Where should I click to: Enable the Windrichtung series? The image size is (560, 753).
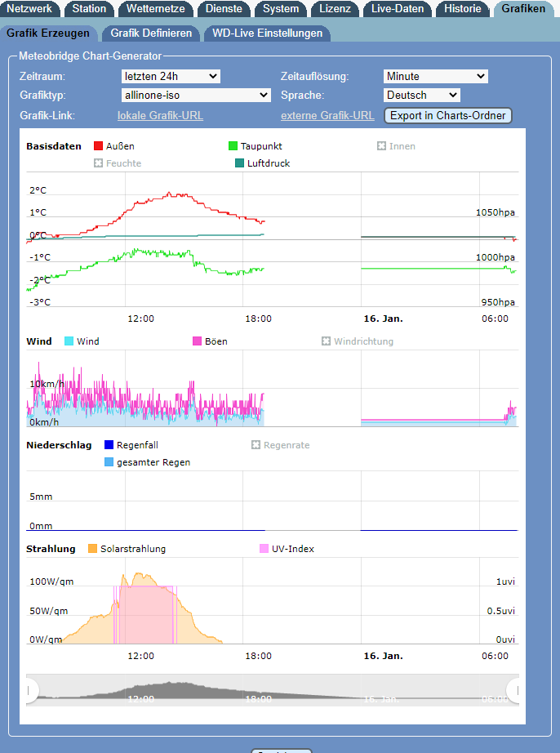[326, 341]
